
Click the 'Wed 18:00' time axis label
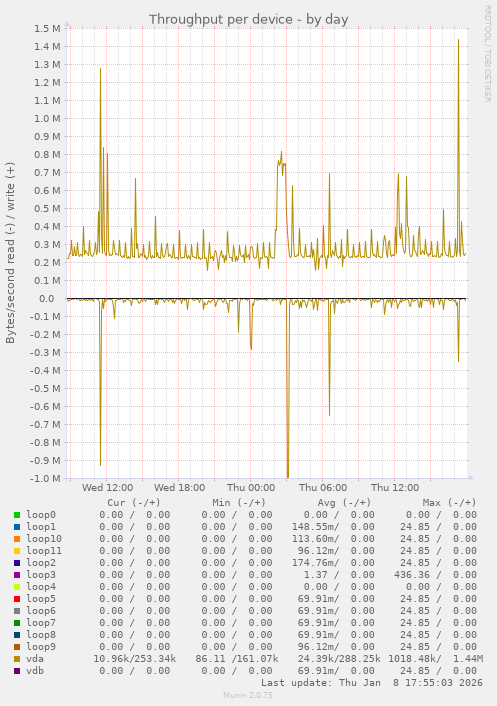[180, 488]
